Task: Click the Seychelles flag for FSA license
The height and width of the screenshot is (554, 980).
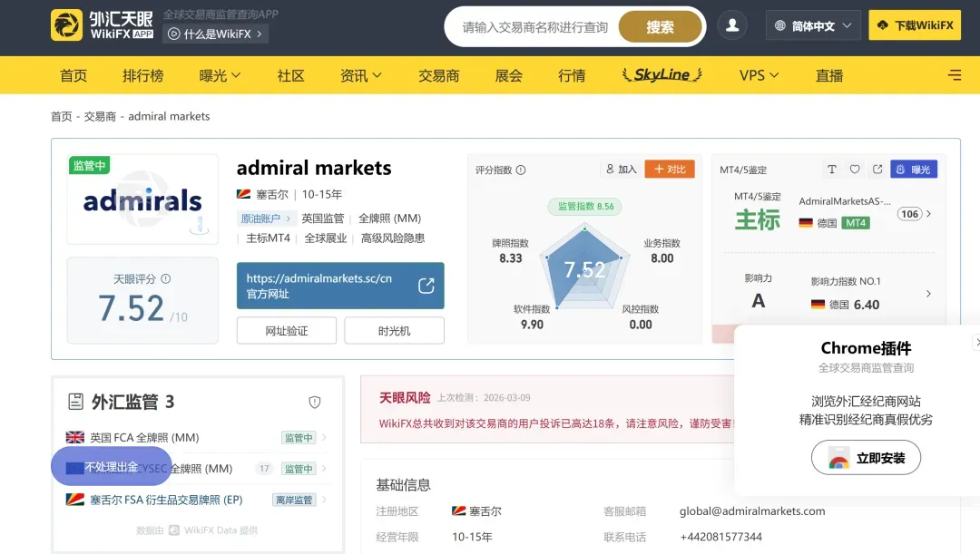Action: [x=75, y=500]
